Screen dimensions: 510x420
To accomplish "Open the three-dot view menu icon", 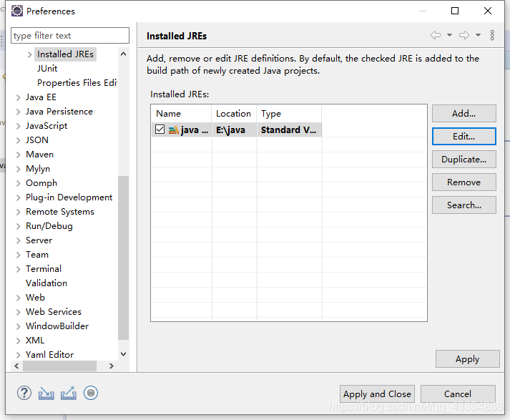I will coord(492,35).
